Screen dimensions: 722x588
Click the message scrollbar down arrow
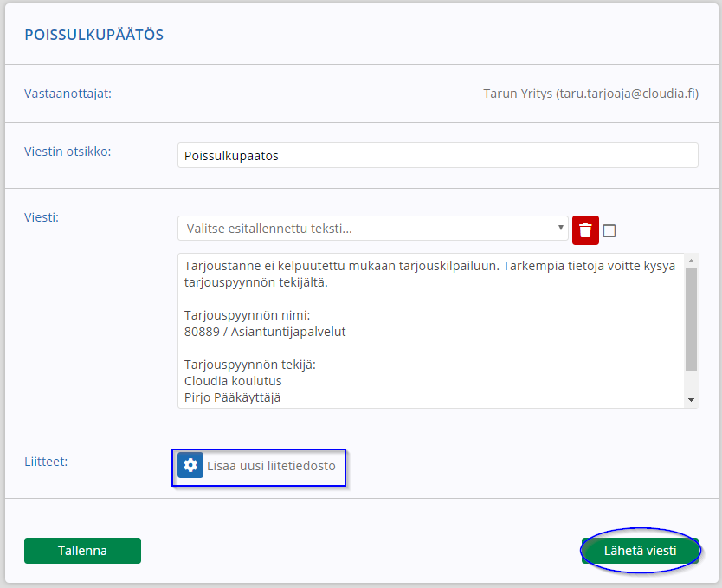pyautogui.click(x=691, y=400)
